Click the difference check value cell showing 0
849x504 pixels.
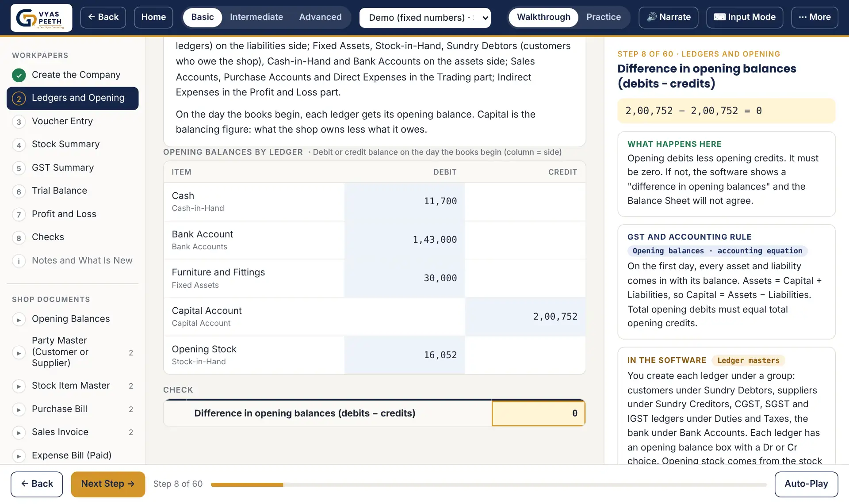(538, 413)
